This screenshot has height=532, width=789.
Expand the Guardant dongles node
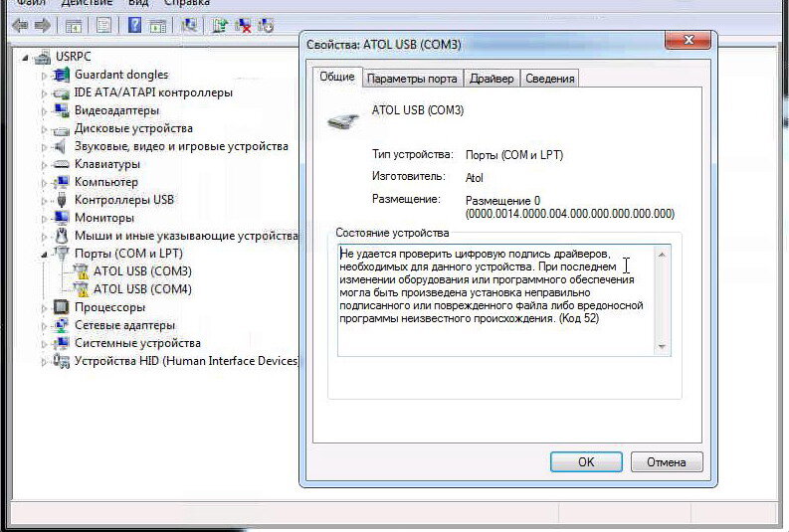click(x=44, y=76)
